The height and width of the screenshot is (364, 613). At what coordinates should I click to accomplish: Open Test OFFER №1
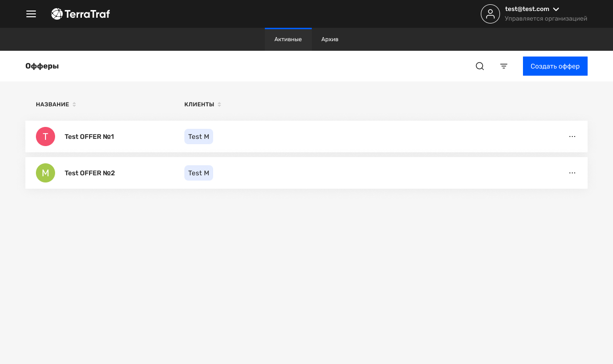(90, 136)
